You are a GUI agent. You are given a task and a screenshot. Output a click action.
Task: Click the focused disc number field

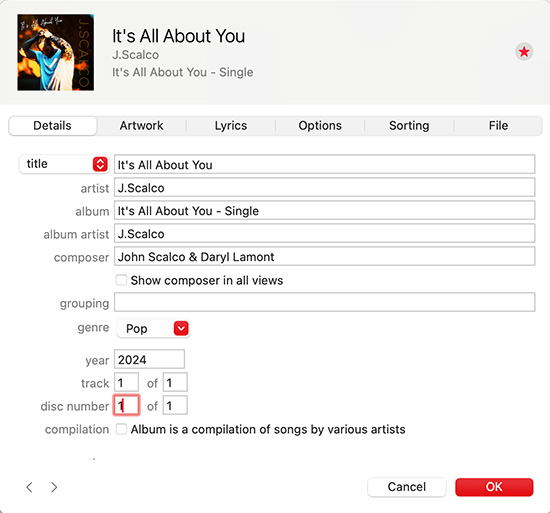click(126, 405)
